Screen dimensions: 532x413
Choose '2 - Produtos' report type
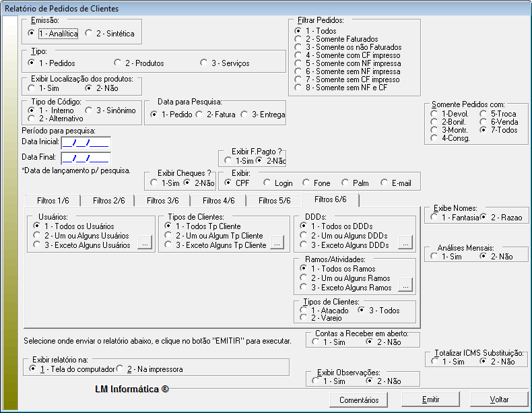point(119,63)
